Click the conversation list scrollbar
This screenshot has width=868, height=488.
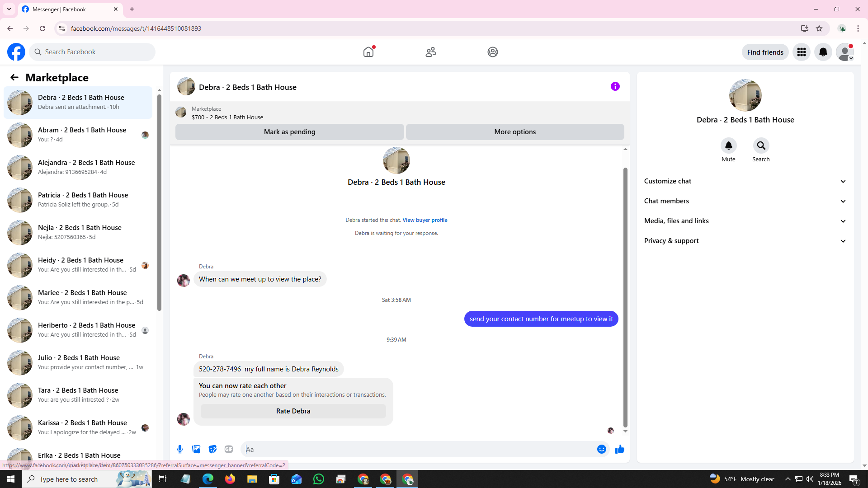click(159, 203)
